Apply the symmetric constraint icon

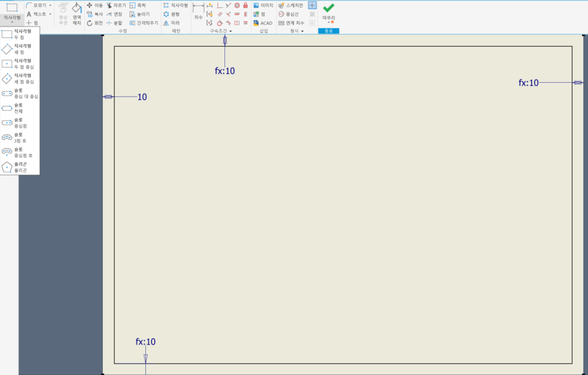coord(237,23)
